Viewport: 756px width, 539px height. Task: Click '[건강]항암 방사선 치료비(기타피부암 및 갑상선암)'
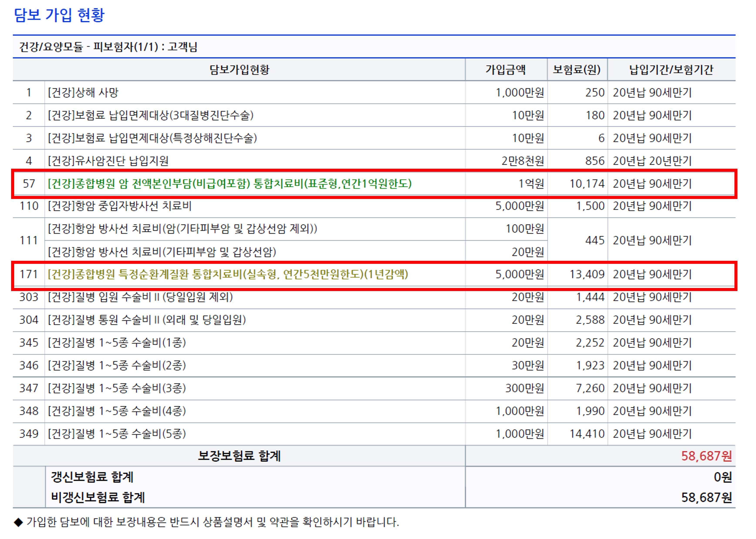162,252
